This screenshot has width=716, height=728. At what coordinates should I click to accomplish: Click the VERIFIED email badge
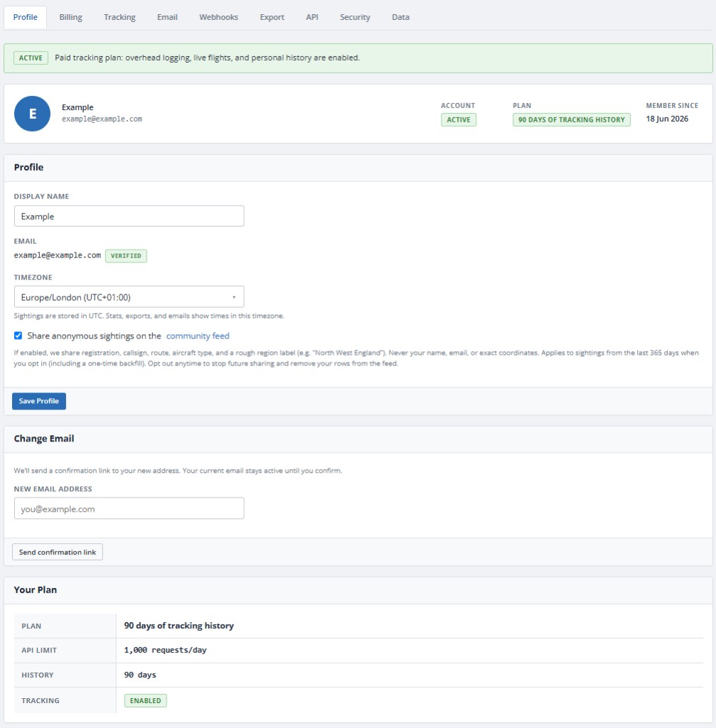click(x=126, y=256)
